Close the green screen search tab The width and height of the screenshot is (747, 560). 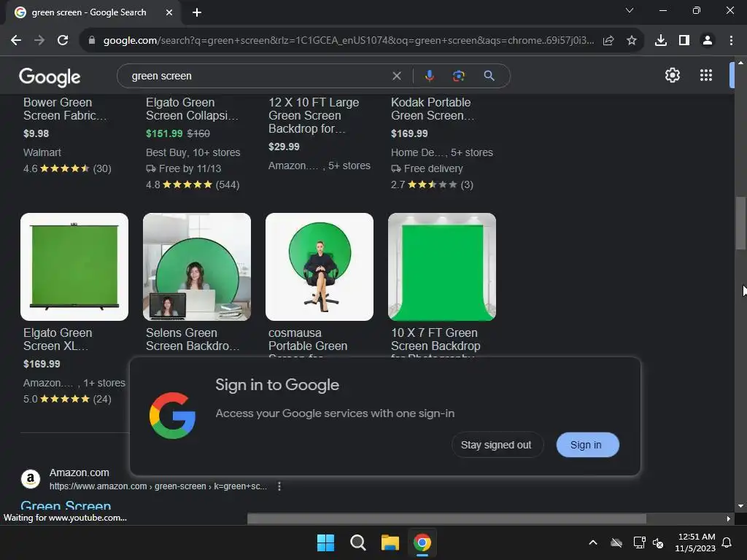coord(169,12)
